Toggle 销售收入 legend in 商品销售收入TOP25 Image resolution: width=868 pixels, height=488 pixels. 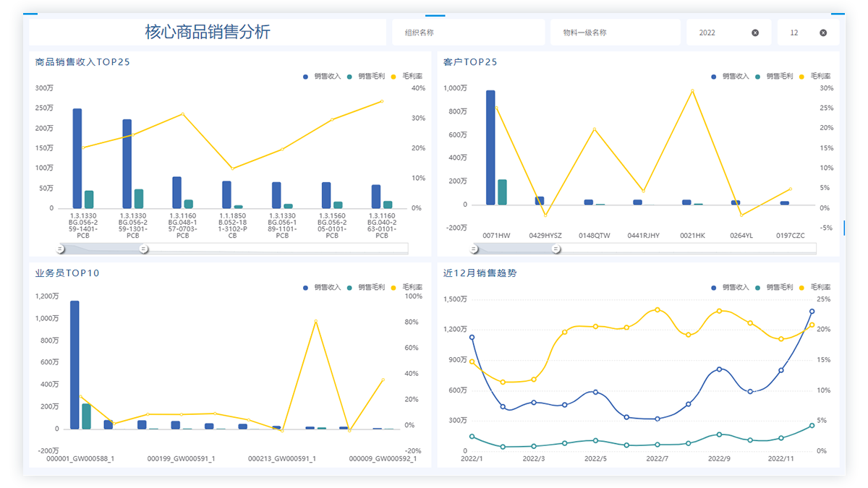pos(322,76)
